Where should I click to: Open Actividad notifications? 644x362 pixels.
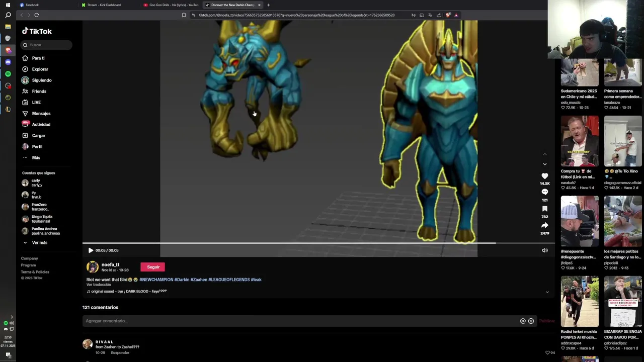coord(36,124)
